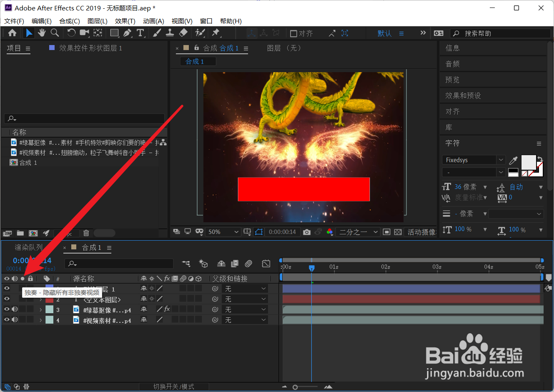The width and height of the screenshot is (554, 392).
Task: Toggle region of interest button
Action: click(x=386, y=232)
